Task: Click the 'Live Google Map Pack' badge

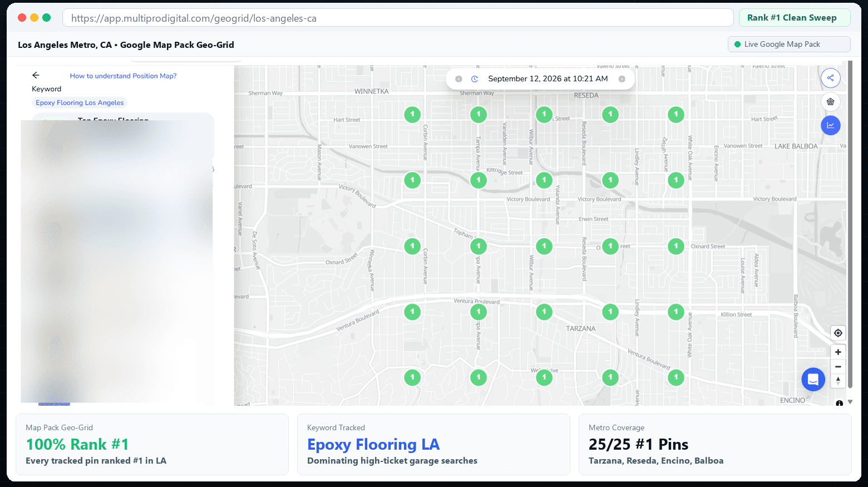Action: (x=789, y=44)
